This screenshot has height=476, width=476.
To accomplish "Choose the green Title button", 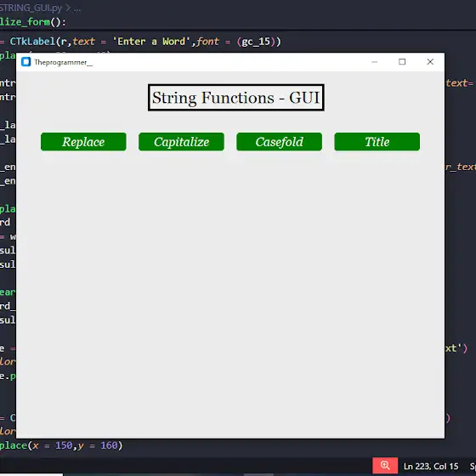I will click(377, 141).
